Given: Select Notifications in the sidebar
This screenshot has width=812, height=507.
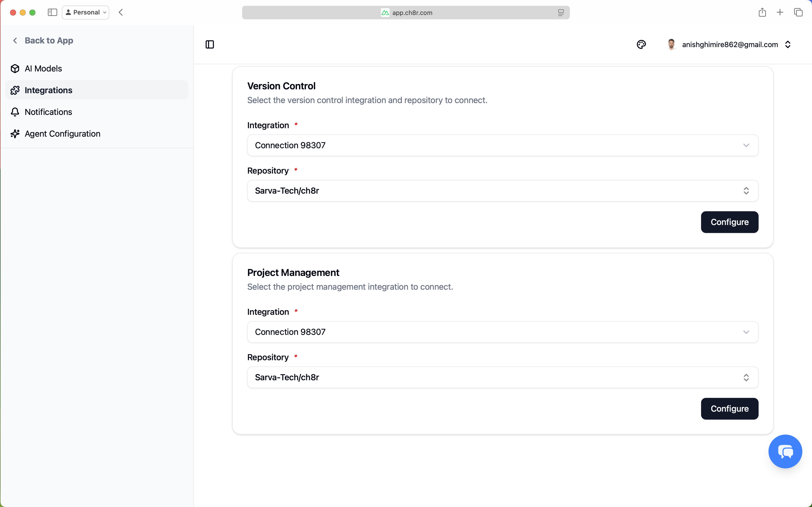Looking at the screenshot, I should point(48,112).
